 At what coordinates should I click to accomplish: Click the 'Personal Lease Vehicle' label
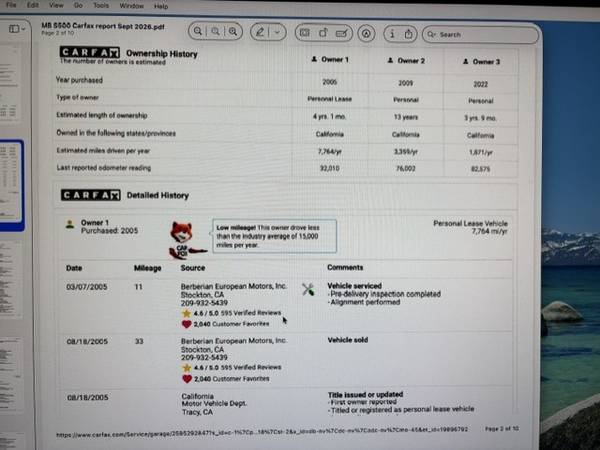click(470, 223)
